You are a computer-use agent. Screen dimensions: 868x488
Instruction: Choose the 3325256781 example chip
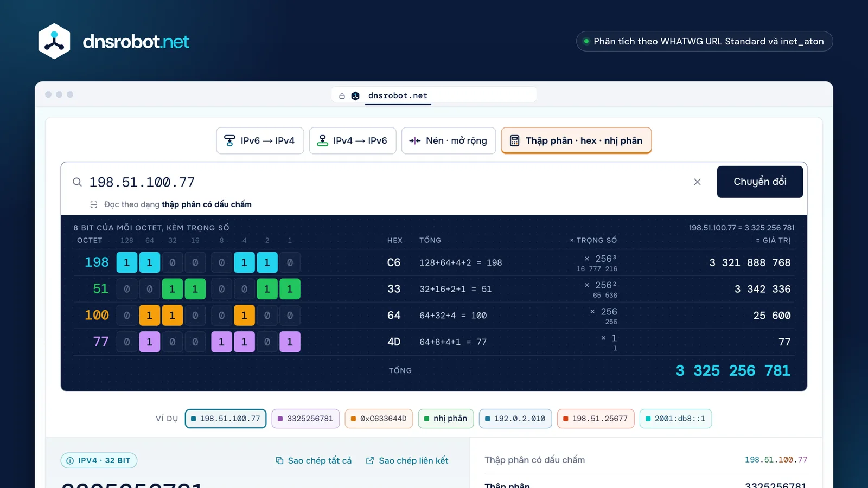point(305,419)
